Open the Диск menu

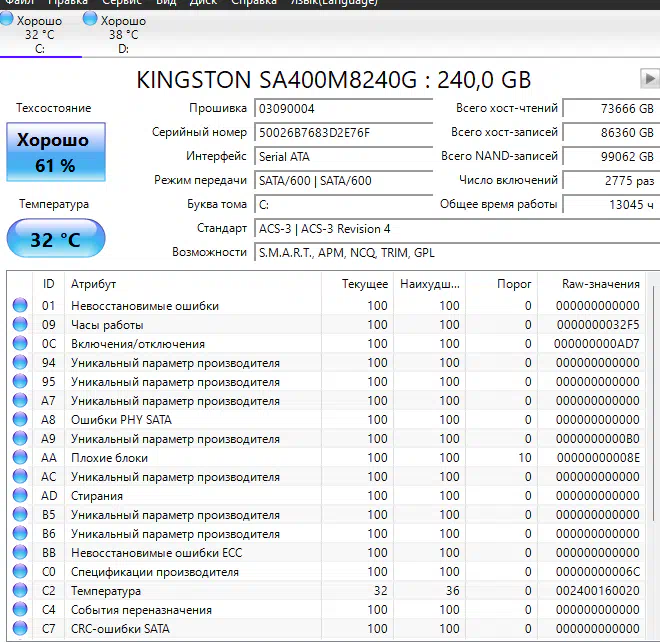(x=203, y=3)
